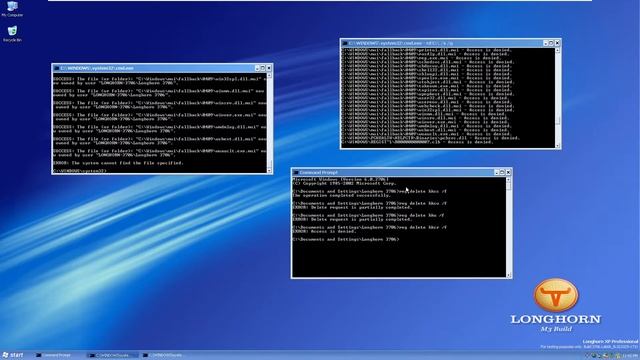
Task: Maximize the left cmd.exe window
Action: 263,69
